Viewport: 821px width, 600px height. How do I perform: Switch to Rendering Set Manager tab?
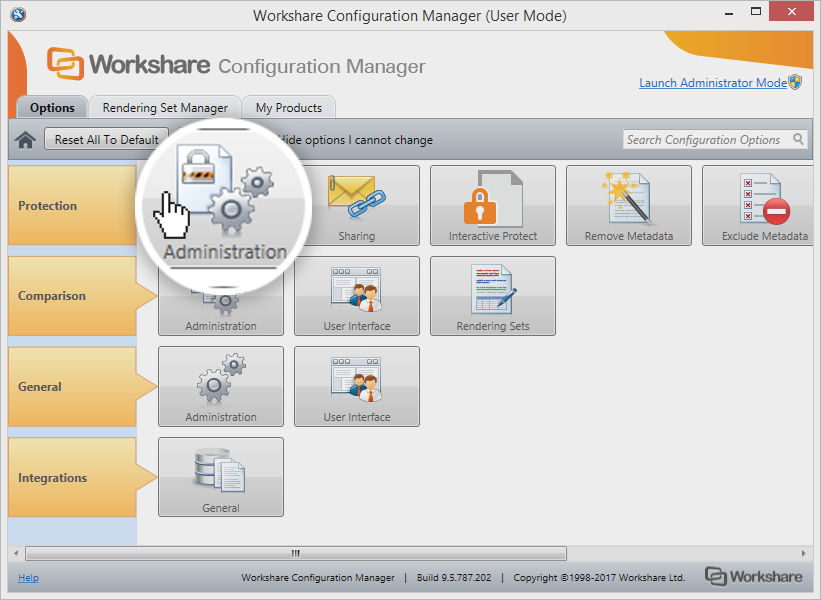165,107
